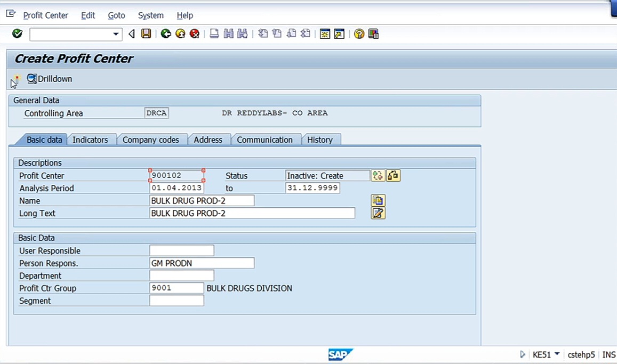The height and width of the screenshot is (364, 617).
Task: Click the Profit Center field 900102
Action: 177,175
